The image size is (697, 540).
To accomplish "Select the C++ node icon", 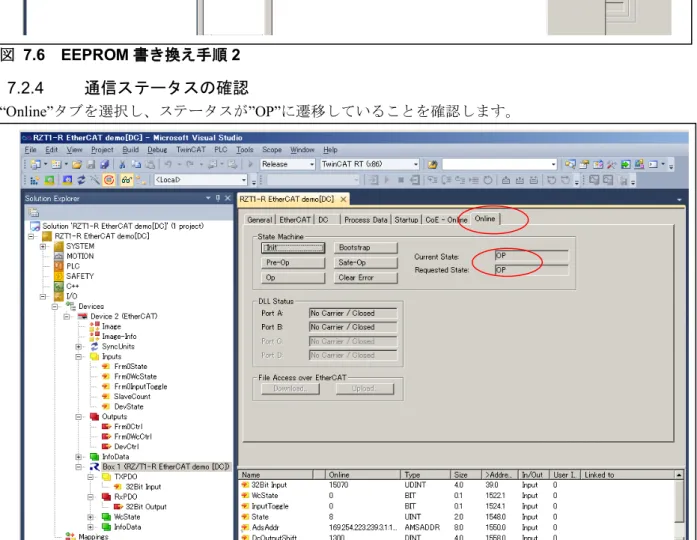I will click(59, 286).
